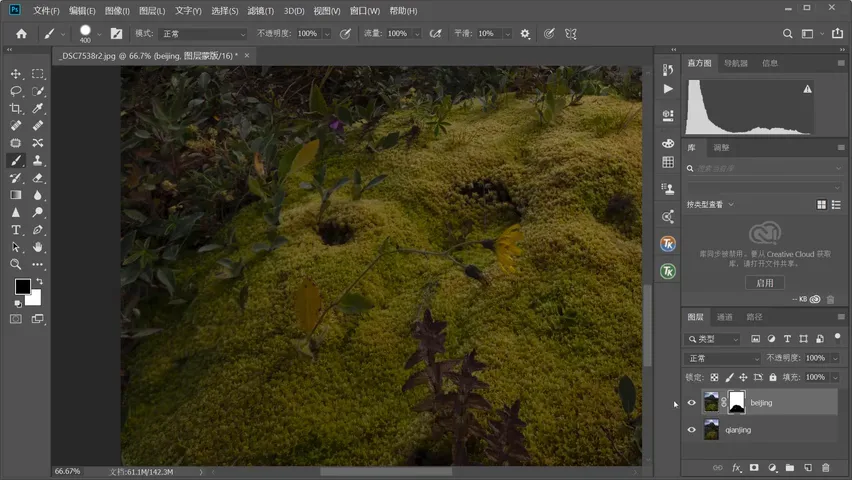Screen dimensions: 852x480
Task: Select the Gradient tool
Action: coord(16,195)
